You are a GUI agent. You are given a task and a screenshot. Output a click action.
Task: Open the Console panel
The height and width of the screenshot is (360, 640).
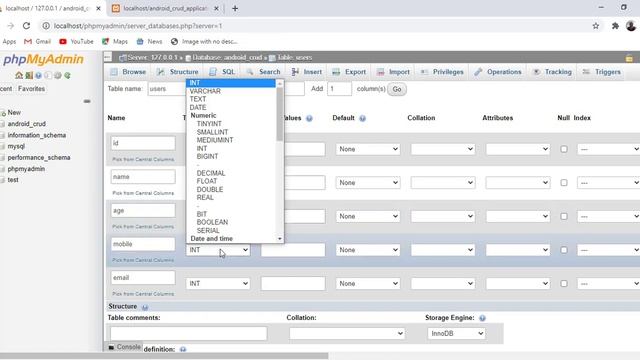coord(124,347)
